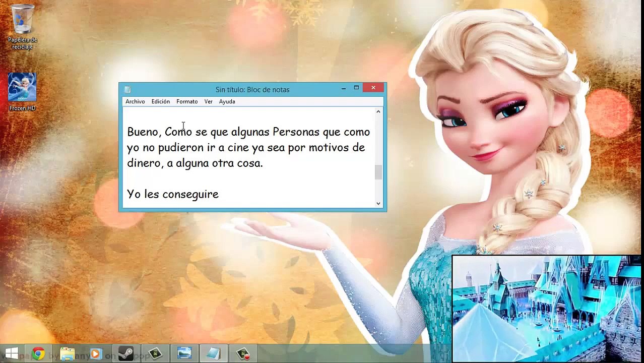
Task: Open File Explorer from the taskbar
Action: (67, 354)
